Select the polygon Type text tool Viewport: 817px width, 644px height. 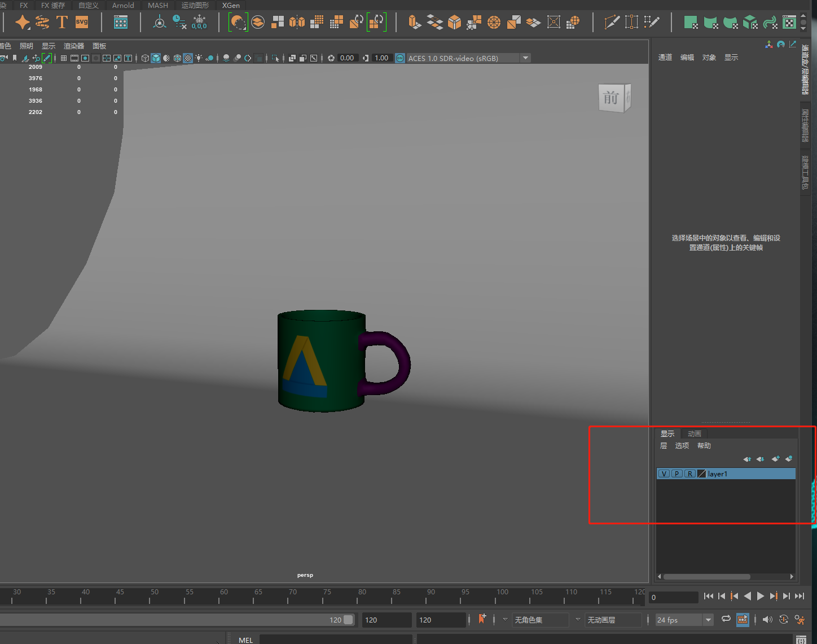[62, 22]
